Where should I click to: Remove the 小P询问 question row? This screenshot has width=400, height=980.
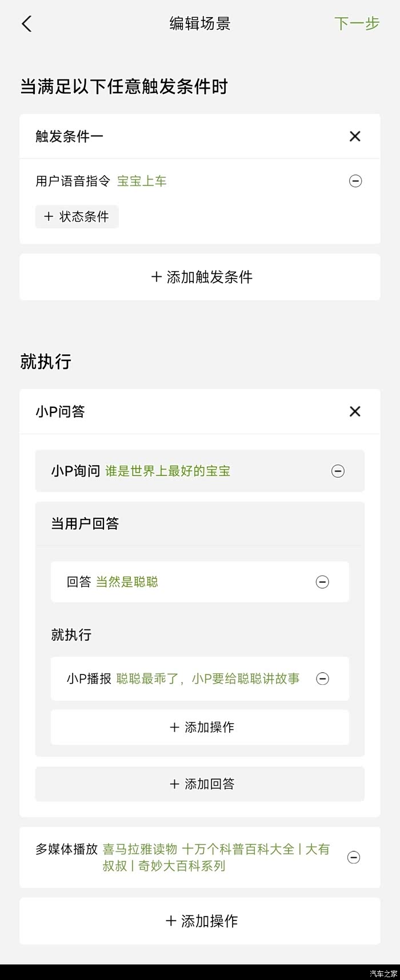[338, 471]
